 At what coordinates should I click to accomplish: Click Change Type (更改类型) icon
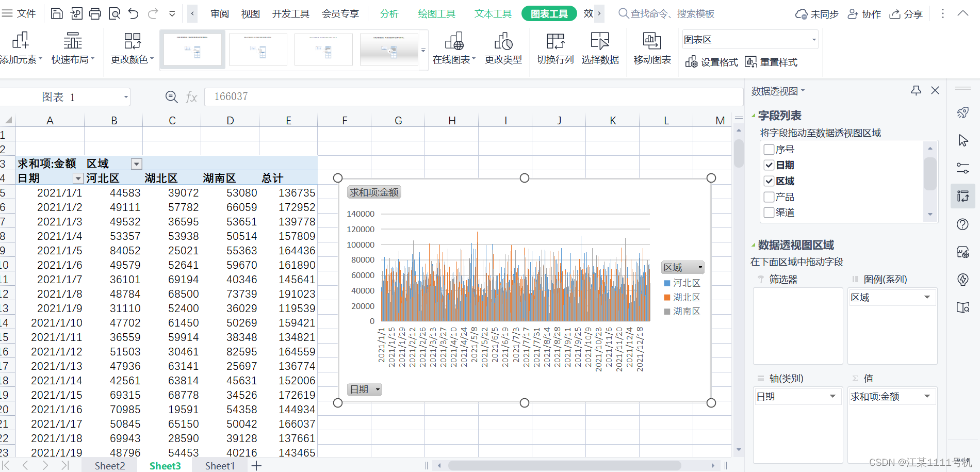[503, 48]
